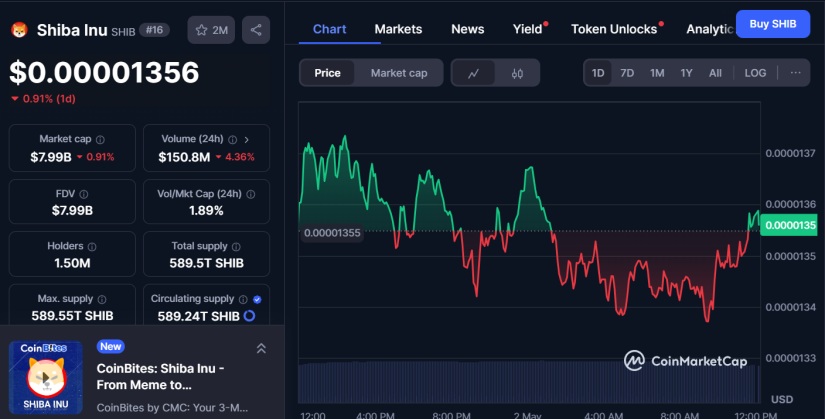Click the Max. supply info icon
This screenshot has height=419, width=825.
click(102, 299)
